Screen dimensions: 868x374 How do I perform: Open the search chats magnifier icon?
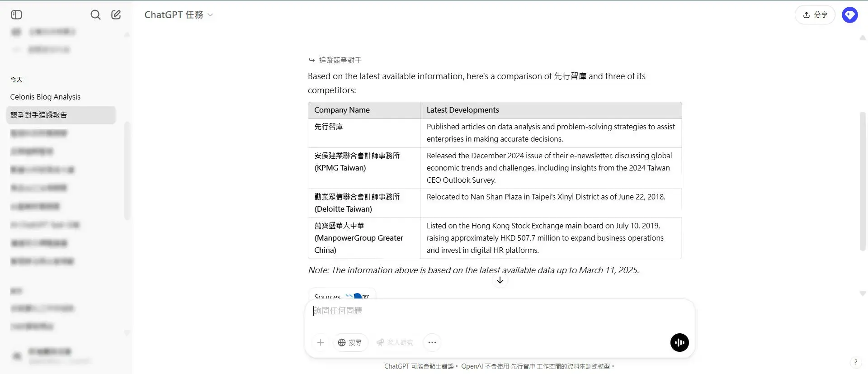coord(95,15)
